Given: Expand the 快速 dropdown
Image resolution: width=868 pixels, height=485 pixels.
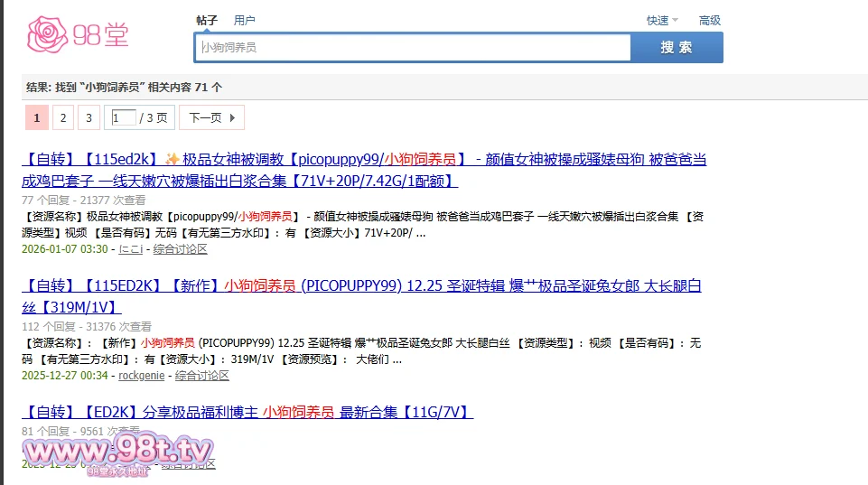Looking at the screenshot, I should (662, 20).
